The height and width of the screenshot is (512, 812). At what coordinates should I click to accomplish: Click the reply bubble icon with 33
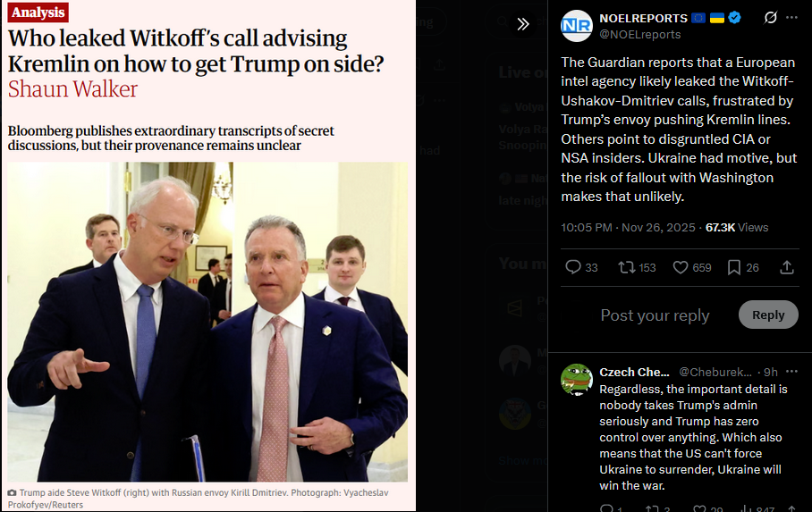tap(572, 267)
